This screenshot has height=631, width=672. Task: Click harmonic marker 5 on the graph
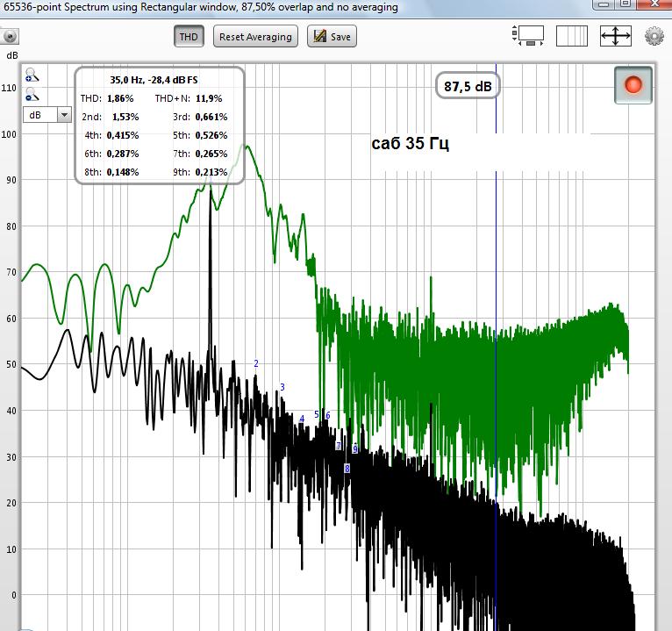pos(317,414)
